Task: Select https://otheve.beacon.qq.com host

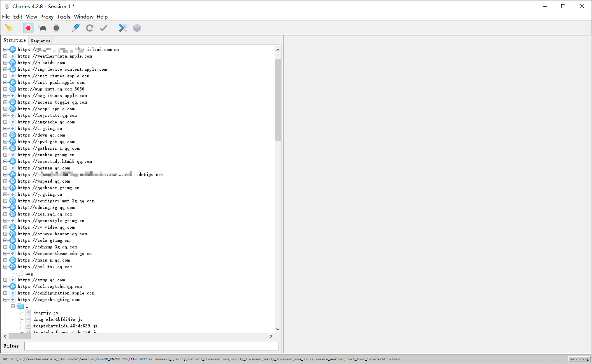Action: click(52, 234)
